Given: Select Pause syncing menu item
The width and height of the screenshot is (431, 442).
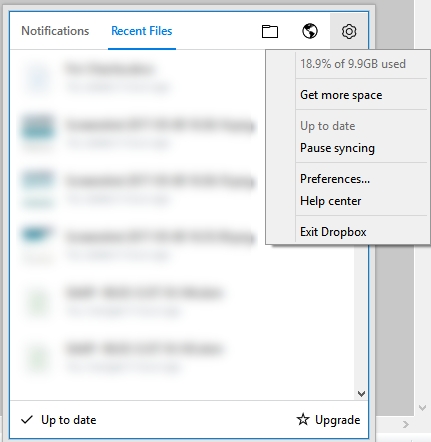Looking at the screenshot, I should [337, 148].
